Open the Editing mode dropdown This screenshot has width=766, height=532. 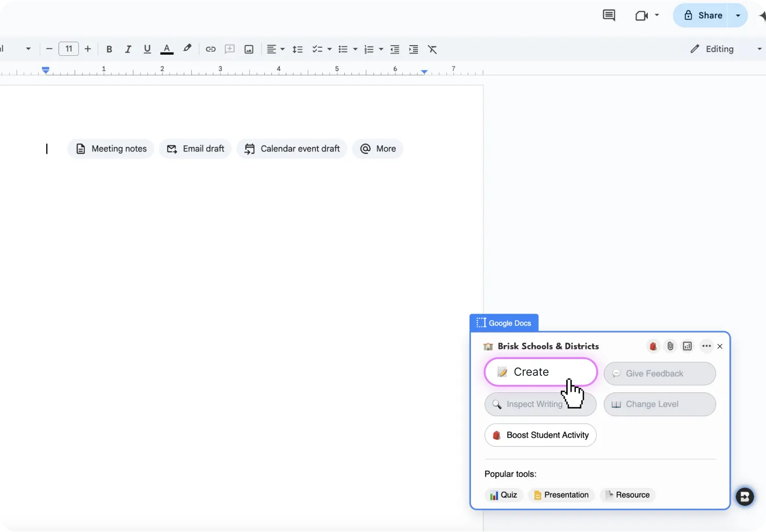coord(725,49)
